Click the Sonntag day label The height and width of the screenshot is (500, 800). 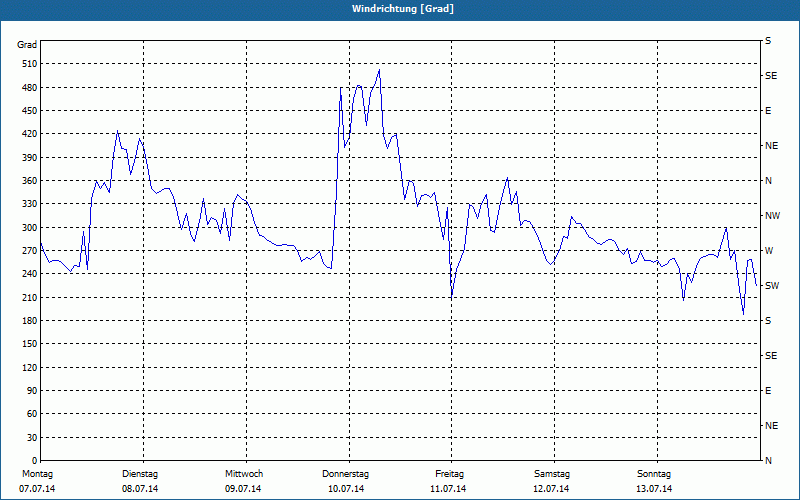(654, 474)
